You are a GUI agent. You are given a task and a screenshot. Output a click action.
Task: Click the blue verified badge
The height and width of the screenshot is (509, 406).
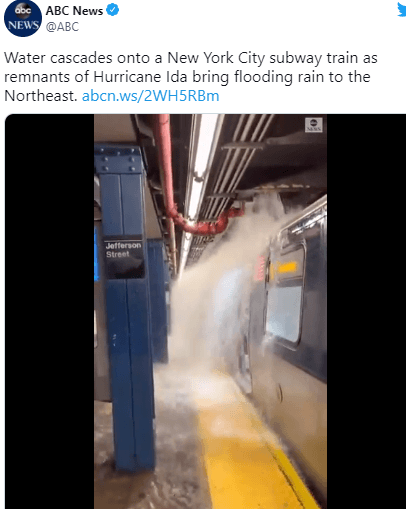[x=113, y=10]
